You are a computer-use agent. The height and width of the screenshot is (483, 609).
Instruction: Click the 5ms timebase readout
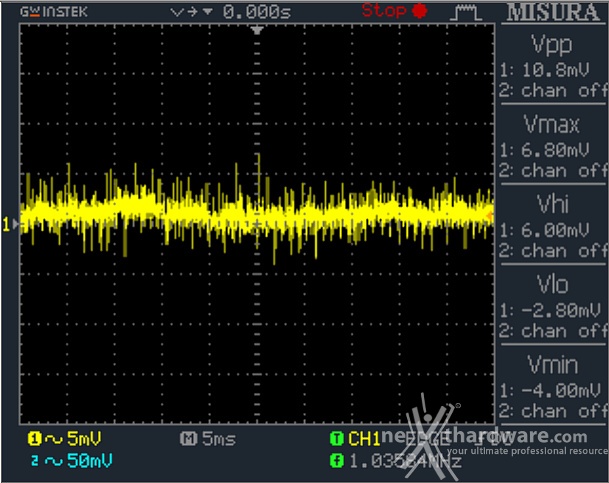tap(219, 439)
